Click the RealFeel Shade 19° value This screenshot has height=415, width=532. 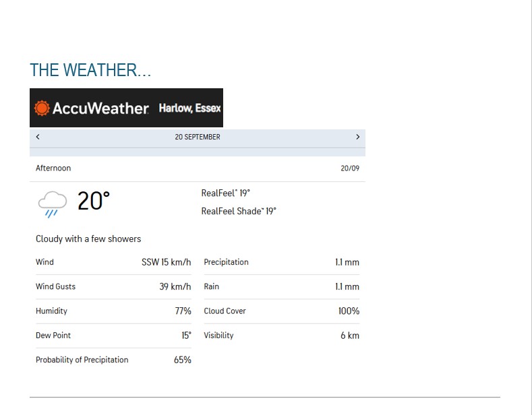239,212
